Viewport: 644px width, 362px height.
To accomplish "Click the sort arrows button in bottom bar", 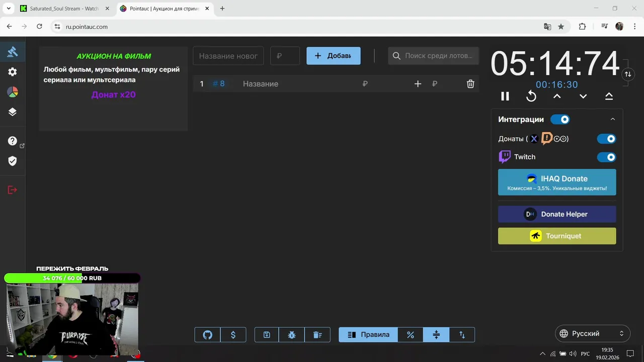I will click(462, 335).
